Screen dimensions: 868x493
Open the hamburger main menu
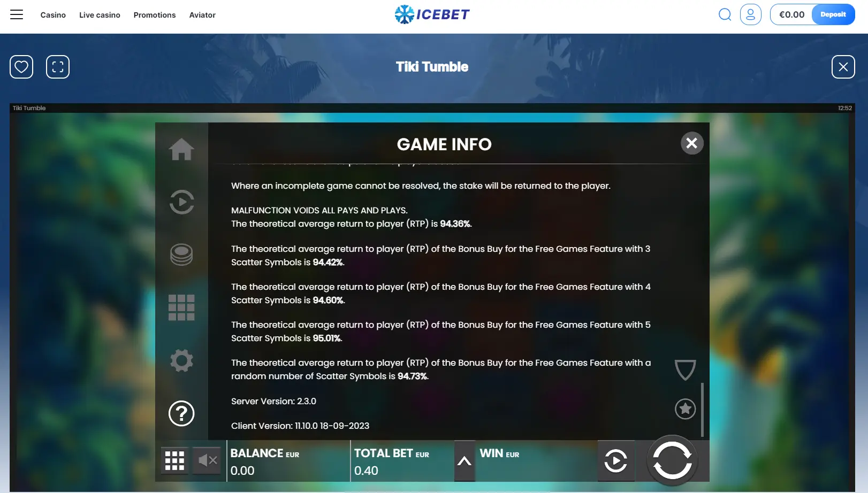(17, 14)
